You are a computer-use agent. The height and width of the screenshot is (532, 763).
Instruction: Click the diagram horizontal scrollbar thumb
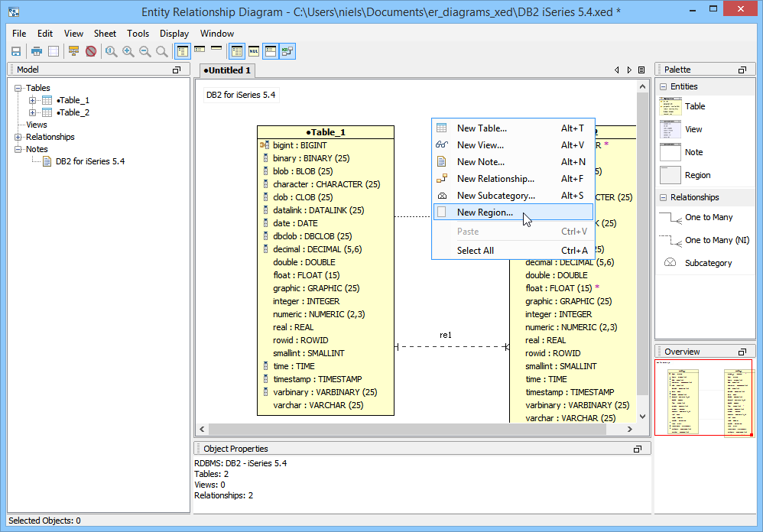pyautogui.click(x=407, y=430)
